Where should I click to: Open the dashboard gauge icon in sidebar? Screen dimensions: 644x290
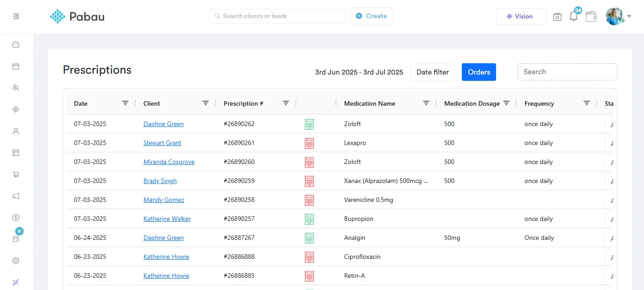click(x=16, y=45)
